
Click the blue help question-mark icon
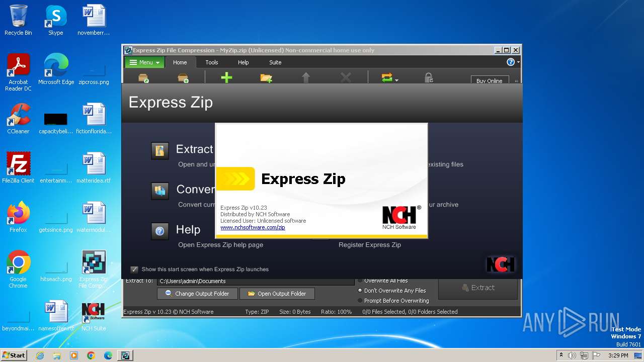(x=511, y=62)
